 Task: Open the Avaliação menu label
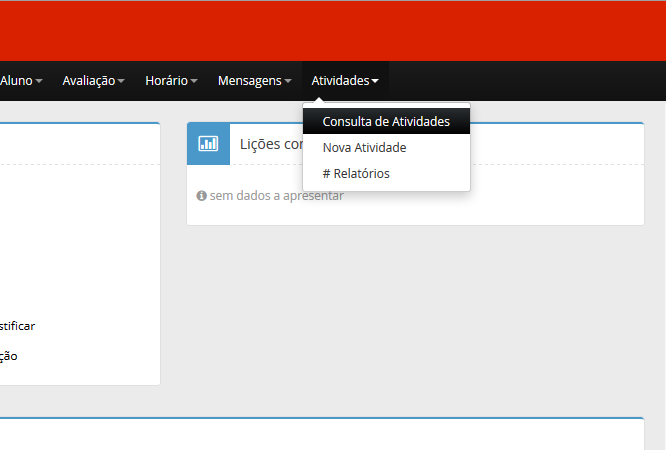click(x=88, y=80)
